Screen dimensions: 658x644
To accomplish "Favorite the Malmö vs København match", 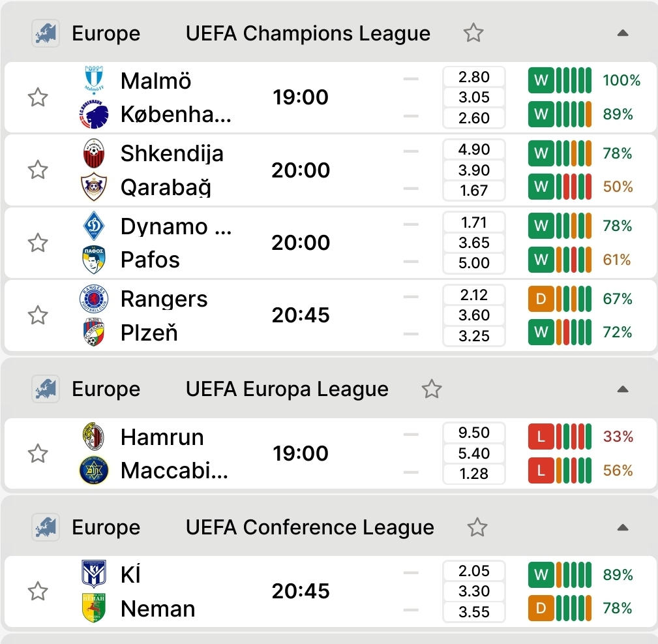I will pos(38,98).
